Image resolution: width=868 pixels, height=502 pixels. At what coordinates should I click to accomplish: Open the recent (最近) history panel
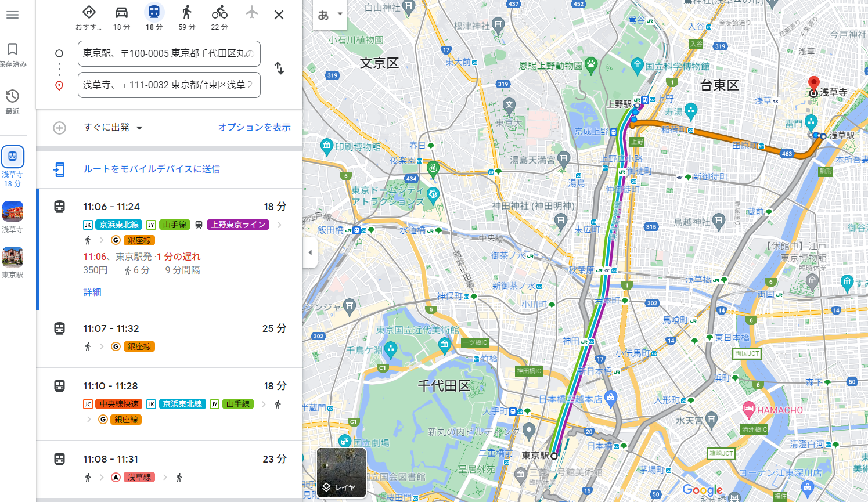point(12,102)
